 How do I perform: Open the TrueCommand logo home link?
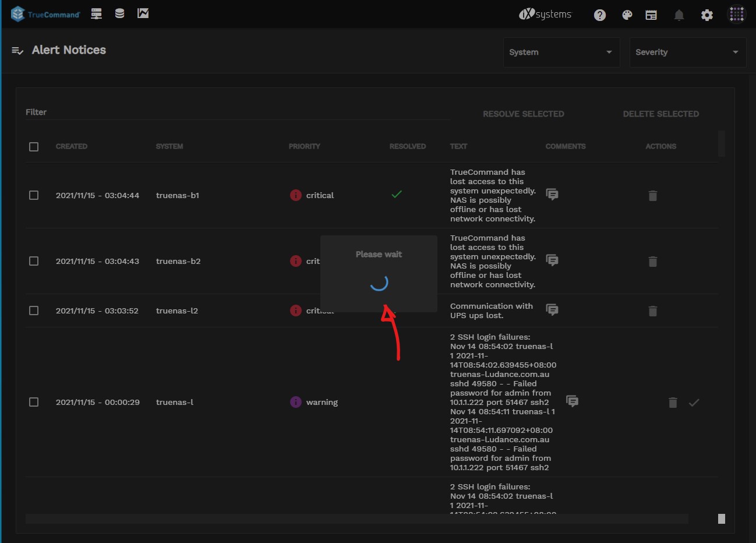click(x=45, y=14)
